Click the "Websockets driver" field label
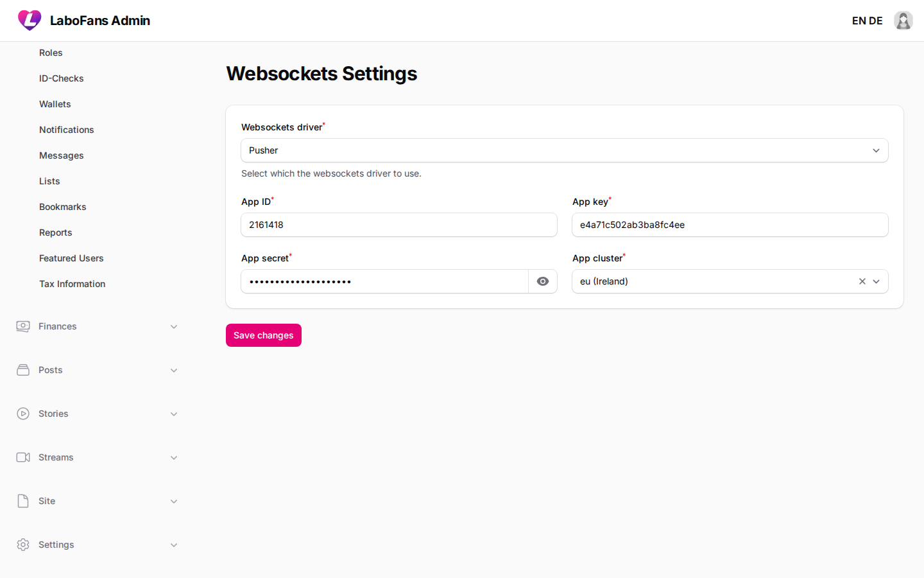Image resolution: width=924 pixels, height=578 pixels. point(283,127)
